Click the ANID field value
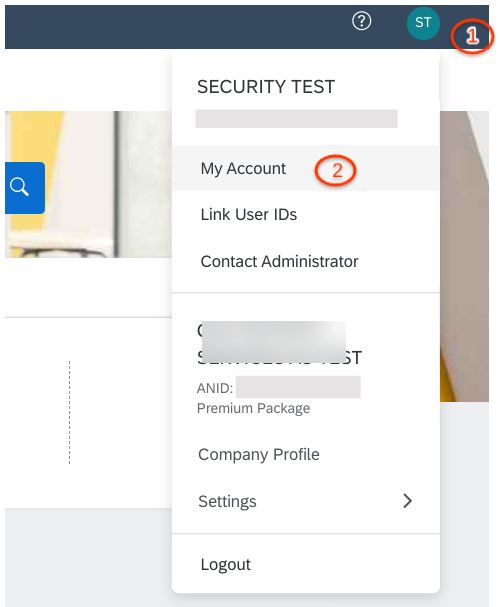The image size is (500, 607). pos(298,387)
